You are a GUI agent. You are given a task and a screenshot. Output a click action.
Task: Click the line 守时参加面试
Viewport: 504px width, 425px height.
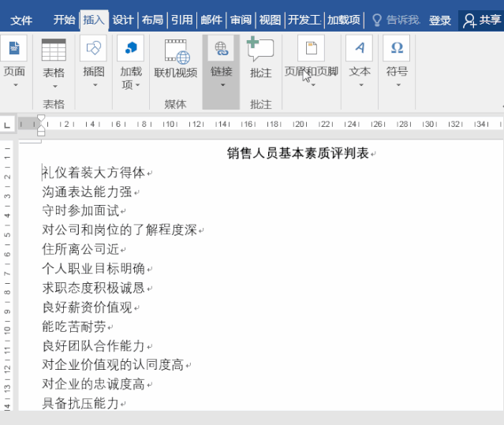pos(80,211)
